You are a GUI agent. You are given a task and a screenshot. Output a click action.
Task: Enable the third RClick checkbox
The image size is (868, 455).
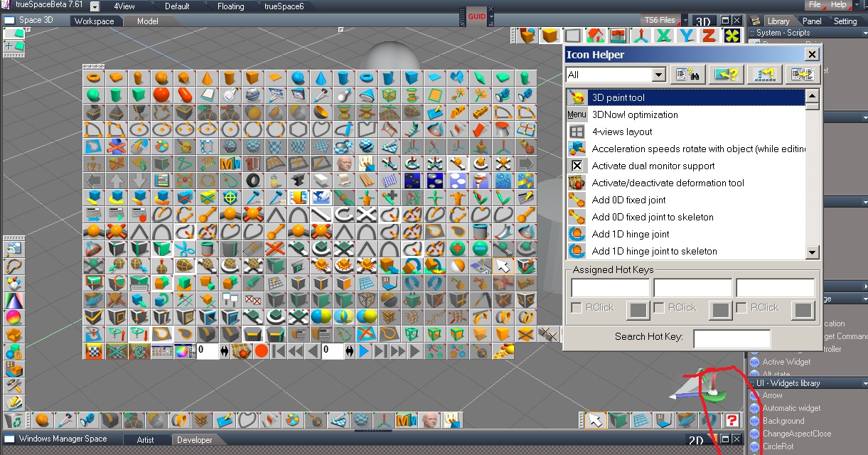[x=741, y=308]
